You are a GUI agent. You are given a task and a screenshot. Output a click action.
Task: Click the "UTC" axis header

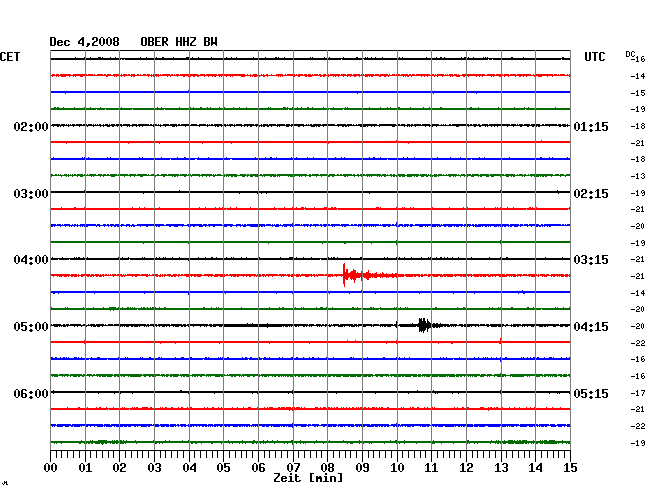coord(595,57)
